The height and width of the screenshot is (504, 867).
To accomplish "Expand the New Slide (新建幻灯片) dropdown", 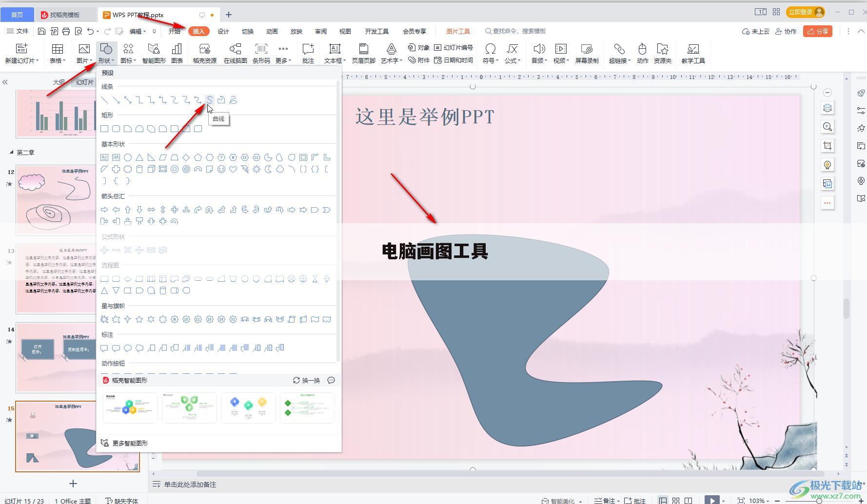I will click(21, 60).
